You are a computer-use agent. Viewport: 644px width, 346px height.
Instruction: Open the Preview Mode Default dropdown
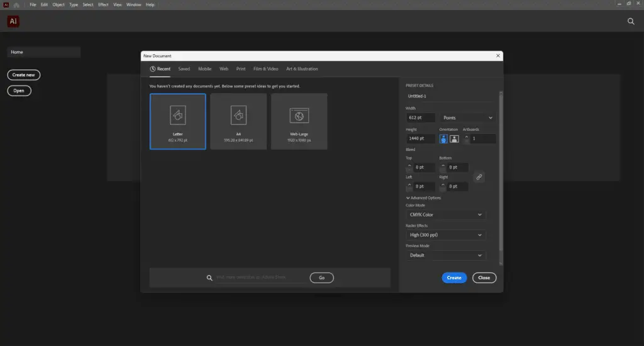pos(446,255)
